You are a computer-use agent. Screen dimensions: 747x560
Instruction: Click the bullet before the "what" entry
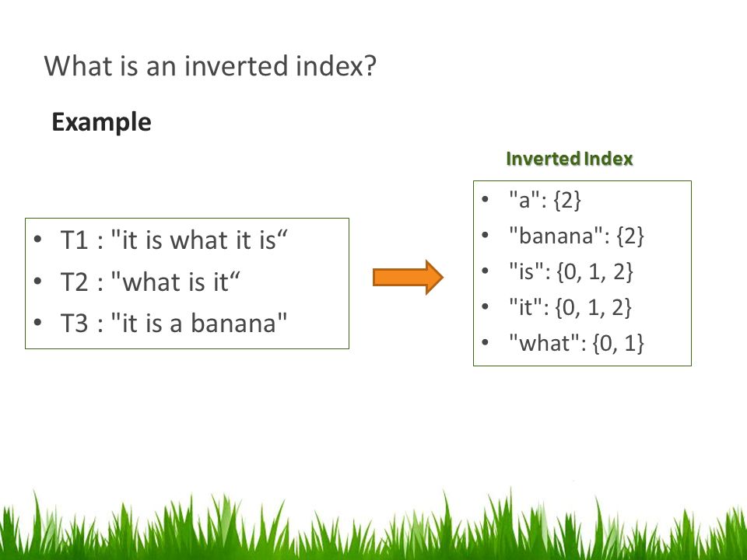pos(485,342)
